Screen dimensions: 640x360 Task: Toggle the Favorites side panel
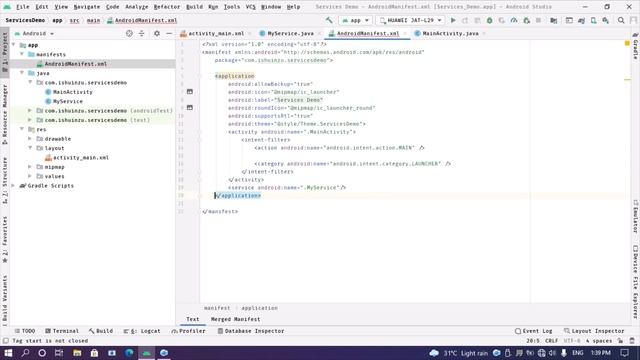(4, 239)
